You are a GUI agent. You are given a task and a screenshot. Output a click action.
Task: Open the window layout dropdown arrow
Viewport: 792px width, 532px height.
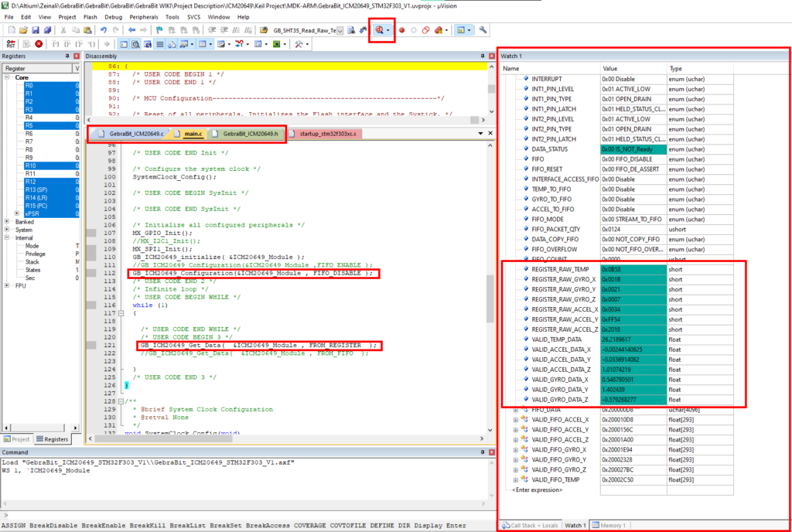click(x=469, y=30)
